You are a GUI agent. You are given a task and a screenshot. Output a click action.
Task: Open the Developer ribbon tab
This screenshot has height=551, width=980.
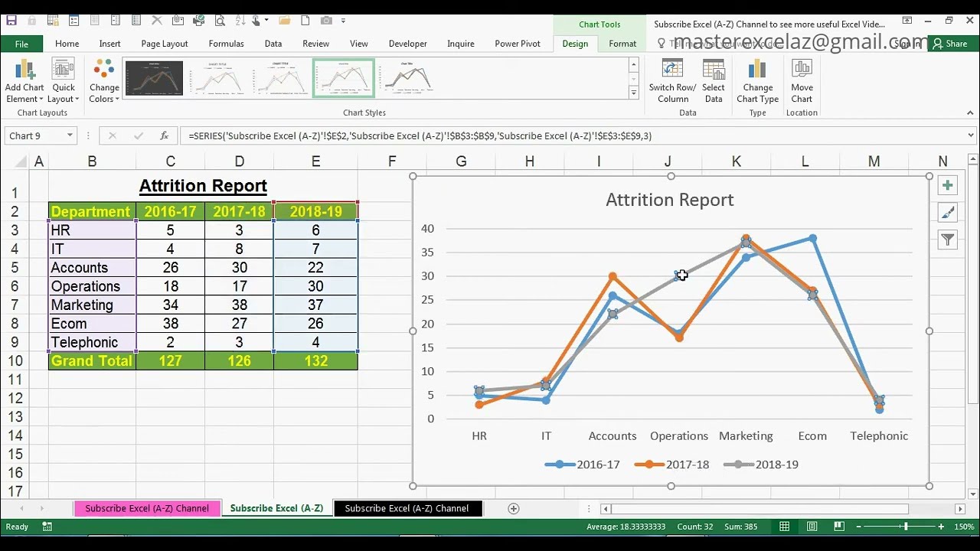pos(407,44)
